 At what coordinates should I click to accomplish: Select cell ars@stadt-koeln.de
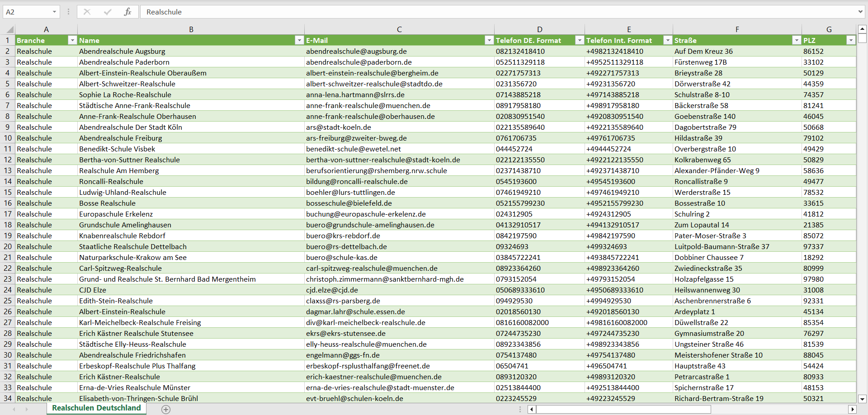pyautogui.click(x=399, y=127)
